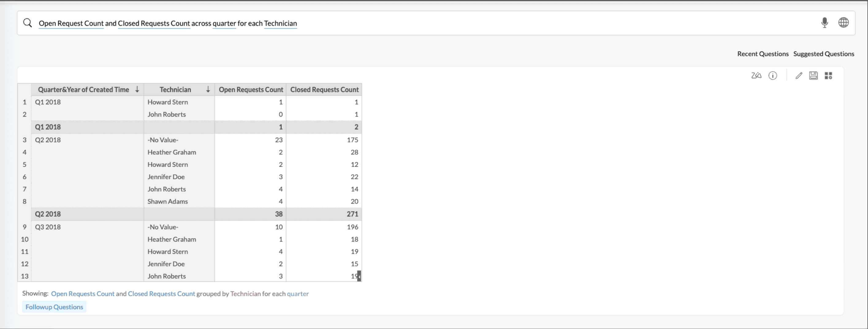Click the Followup Questions button
Image resolution: width=868 pixels, height=329 pixels.
(54, 307)
